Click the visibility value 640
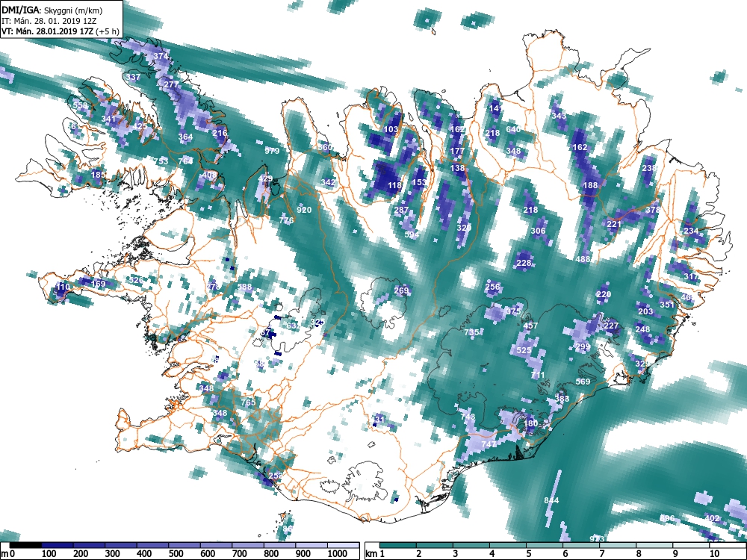747x560 pixels. pos(513,129)
